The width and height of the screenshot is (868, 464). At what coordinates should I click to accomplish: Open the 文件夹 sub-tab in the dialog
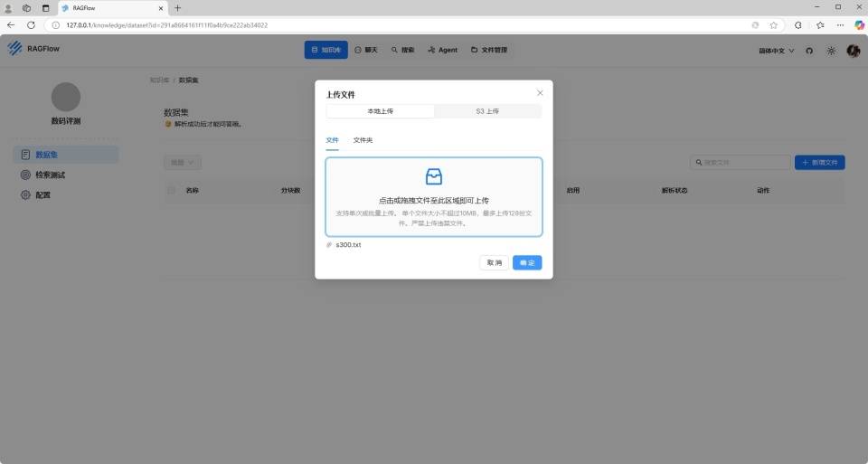tap(363, 140)
